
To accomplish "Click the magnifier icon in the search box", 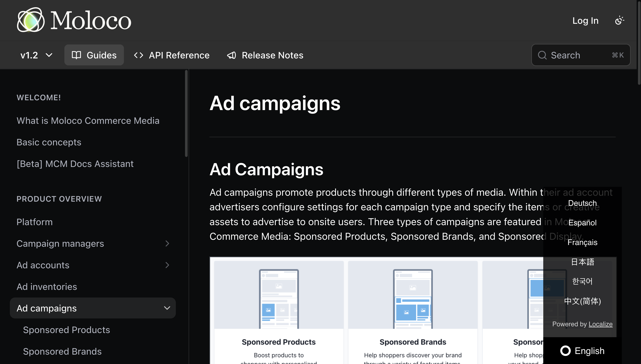I will pyautogui.click(x=542, y=55).
